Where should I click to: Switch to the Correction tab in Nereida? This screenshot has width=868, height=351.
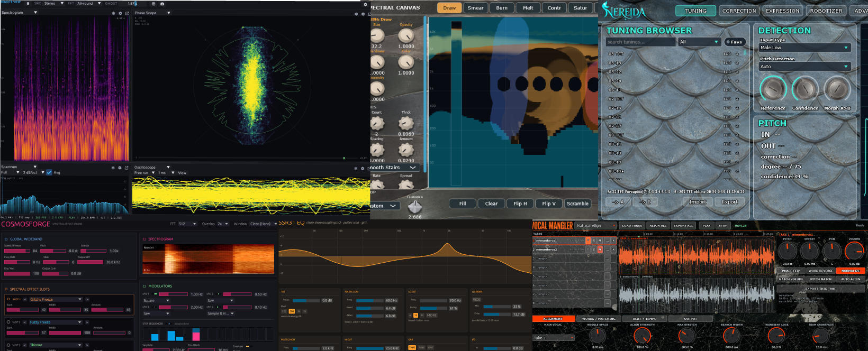point(739,11)
